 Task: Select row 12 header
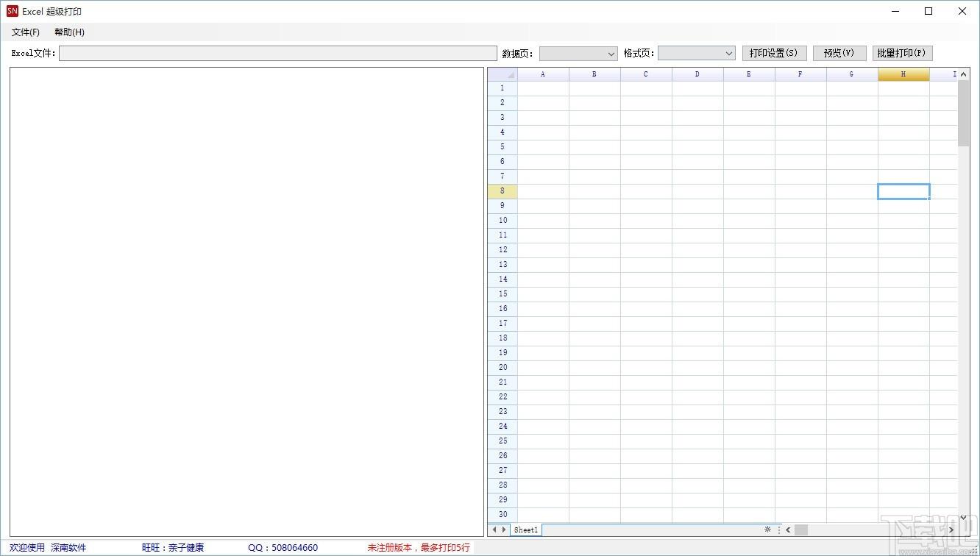pos(503,250)
